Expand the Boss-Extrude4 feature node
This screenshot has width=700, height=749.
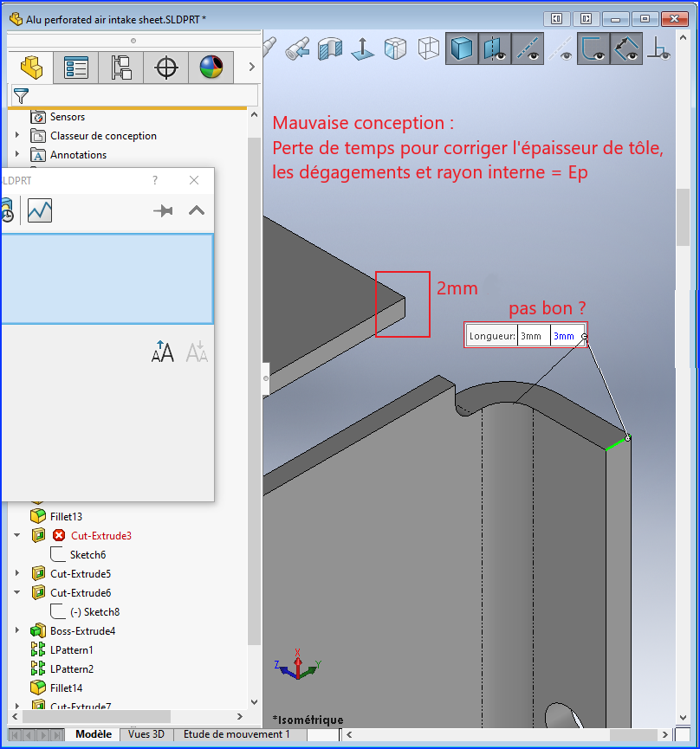click(17, 630)
